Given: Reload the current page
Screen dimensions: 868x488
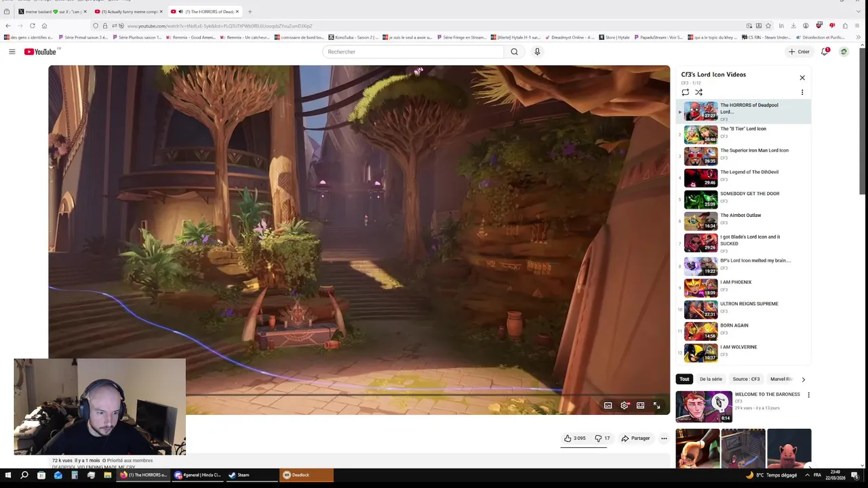Looking at the screenshot, I should tap(32, 26).
